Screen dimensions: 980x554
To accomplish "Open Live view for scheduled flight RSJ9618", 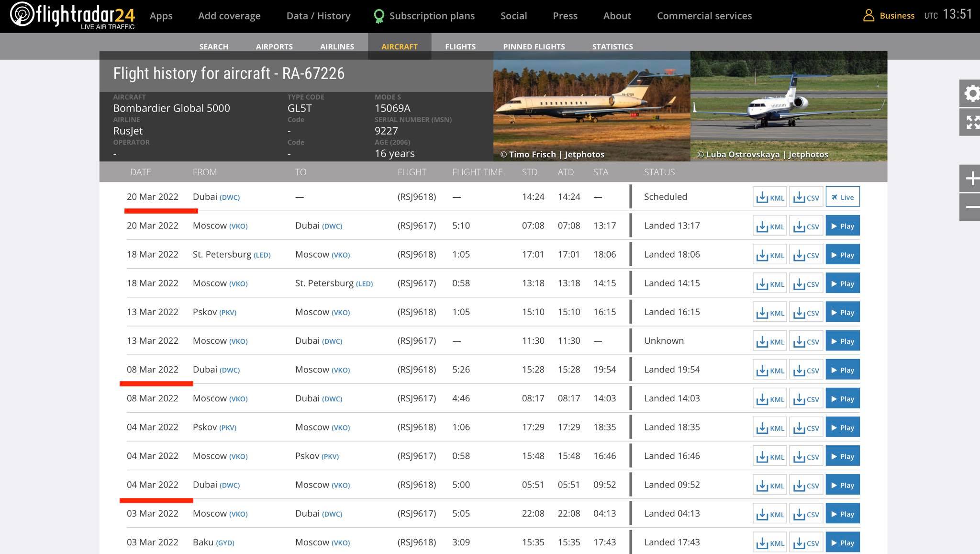I will (842, 197).
